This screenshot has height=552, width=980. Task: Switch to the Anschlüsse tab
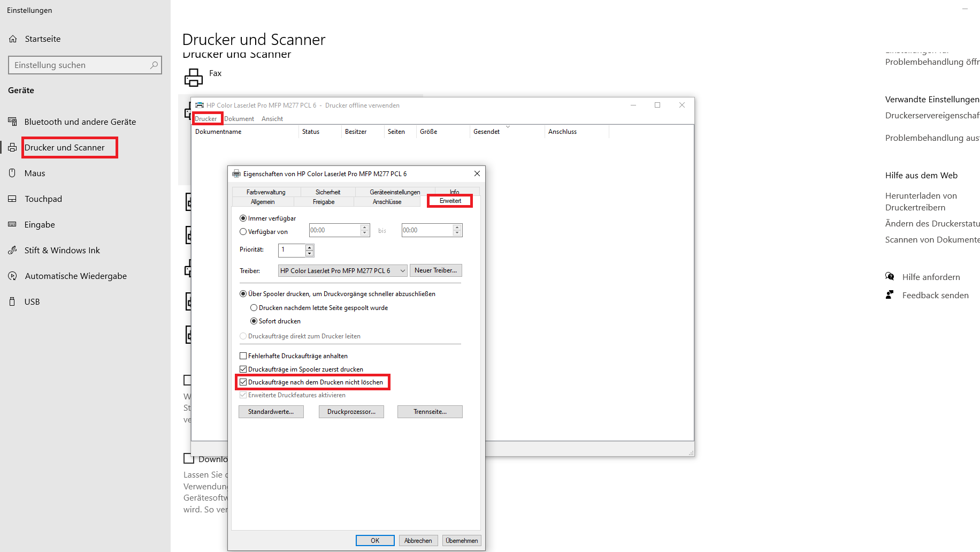[387, 202]
